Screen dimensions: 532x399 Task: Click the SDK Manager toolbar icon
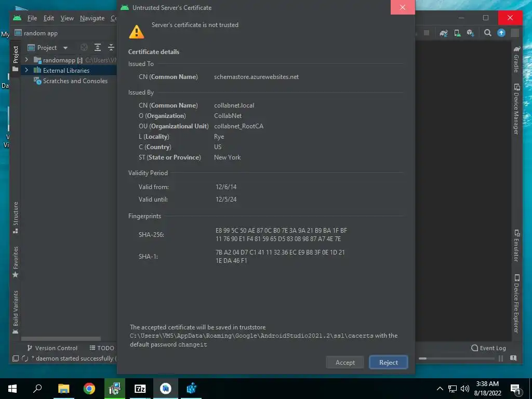coord(470,33)
